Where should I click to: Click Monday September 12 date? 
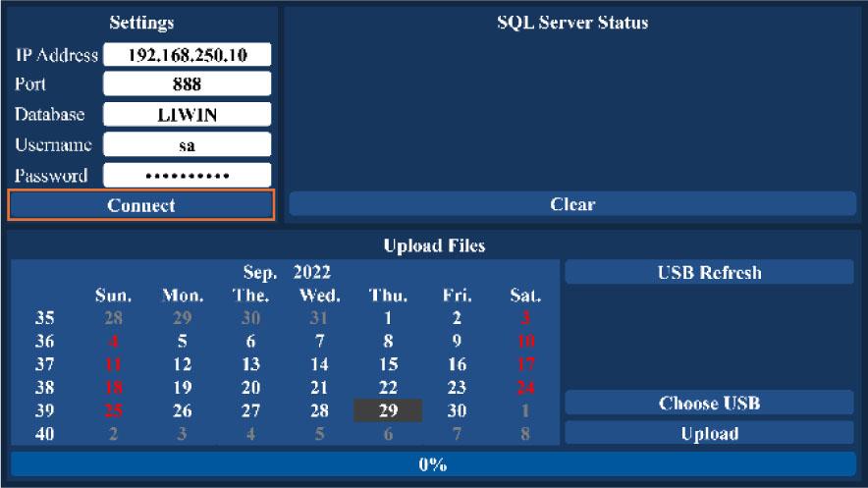(x=182, y=364)
